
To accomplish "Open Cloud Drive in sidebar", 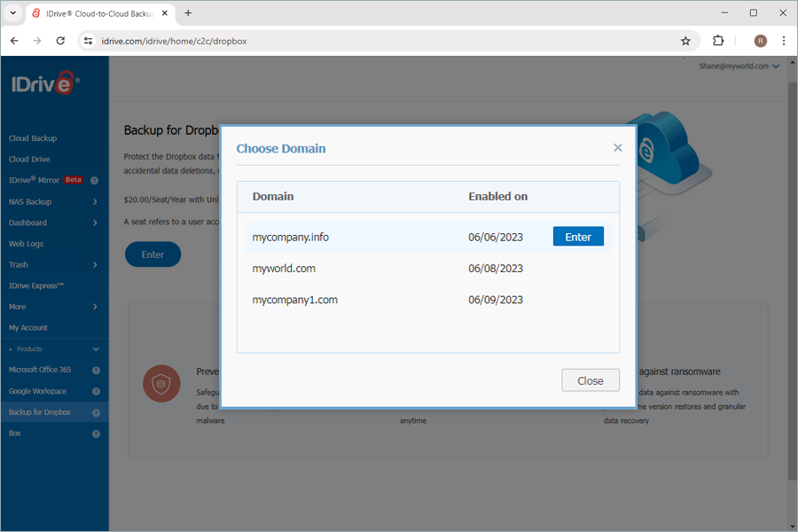I will tap(29, 160).
